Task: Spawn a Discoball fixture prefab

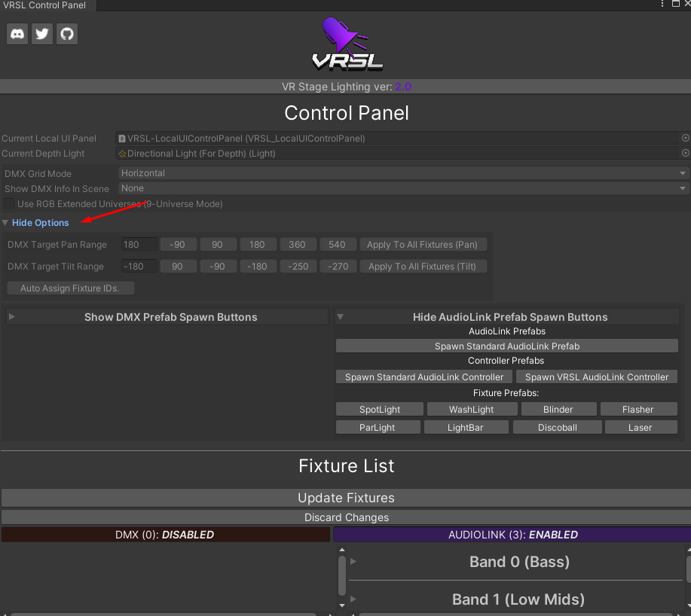Action: (558, 427)
